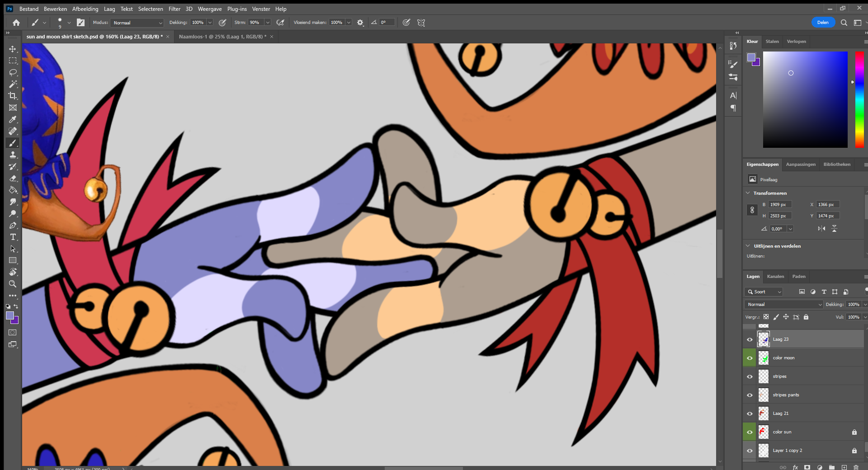Hide the stripes pants layer
Image resolution: width=868 pixels, height=470 pixels.
tap(750, 395)
